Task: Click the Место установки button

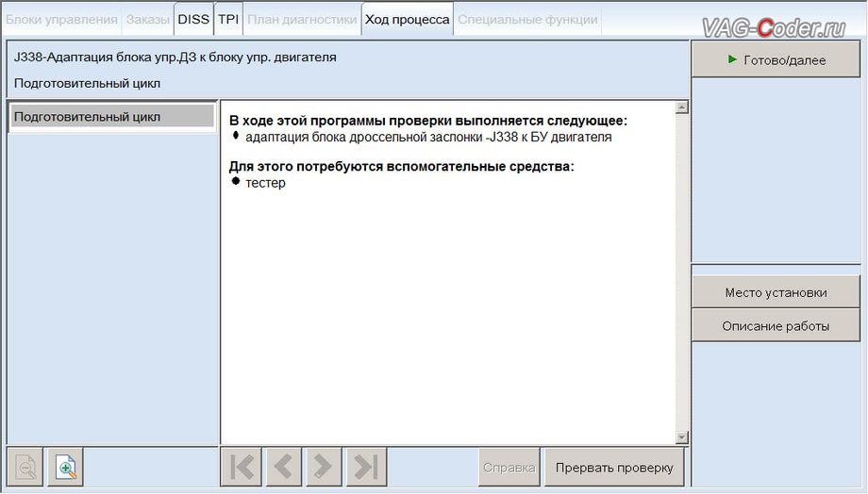Action: click(x=776, y=292)
